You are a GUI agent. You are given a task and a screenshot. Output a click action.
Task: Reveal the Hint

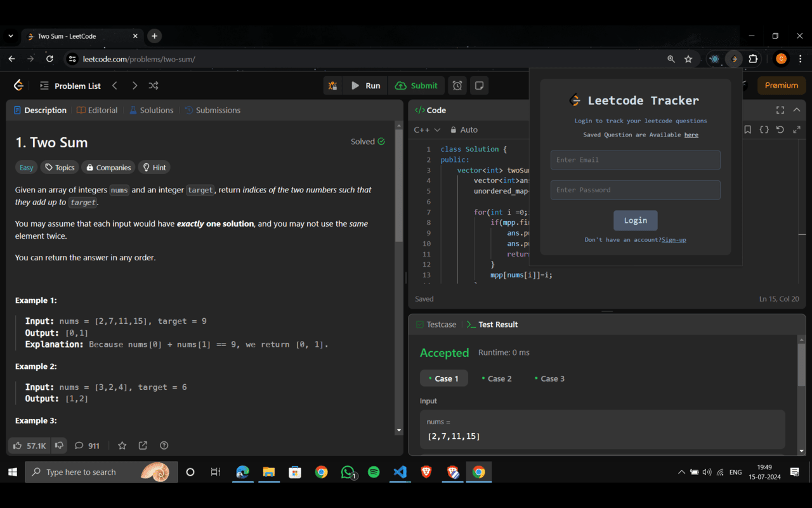(154, 168)
